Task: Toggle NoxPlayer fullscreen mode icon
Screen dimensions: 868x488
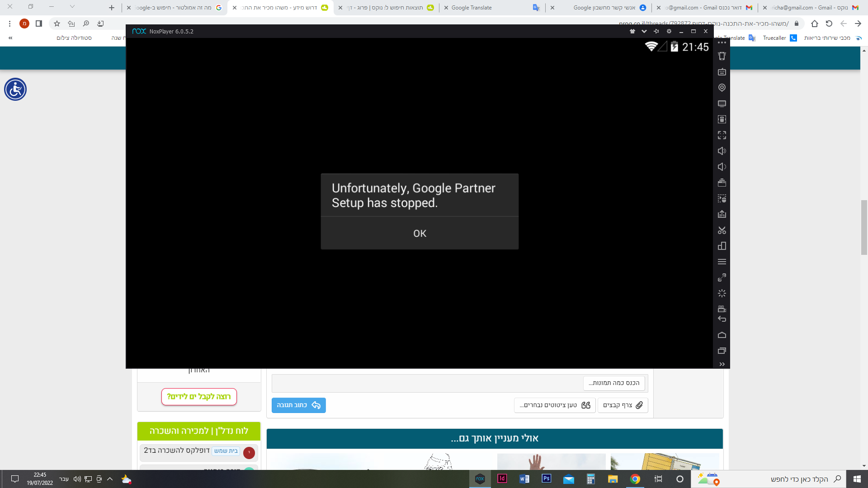Action: [722, 135]
